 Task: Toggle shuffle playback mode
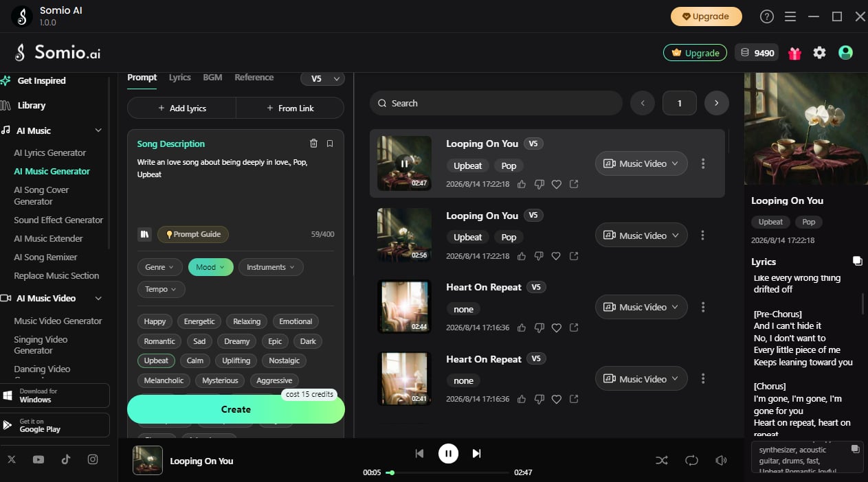pyautogui.click(x=661, y=460)
